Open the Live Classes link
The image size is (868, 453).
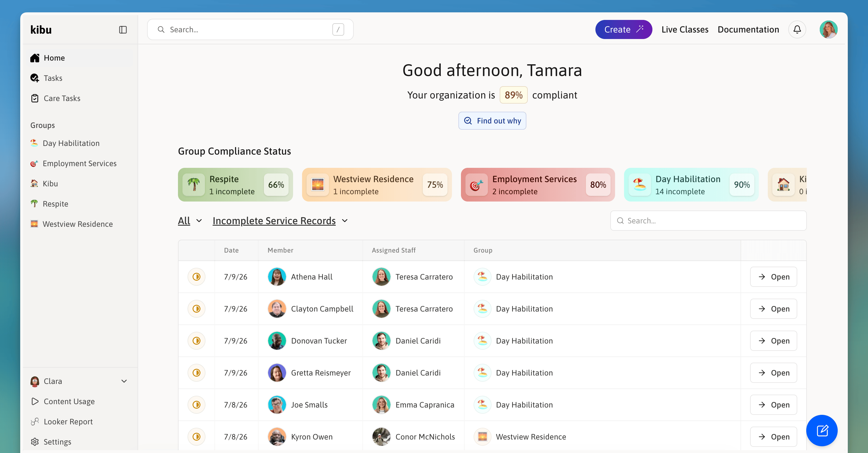coord(685,30)
